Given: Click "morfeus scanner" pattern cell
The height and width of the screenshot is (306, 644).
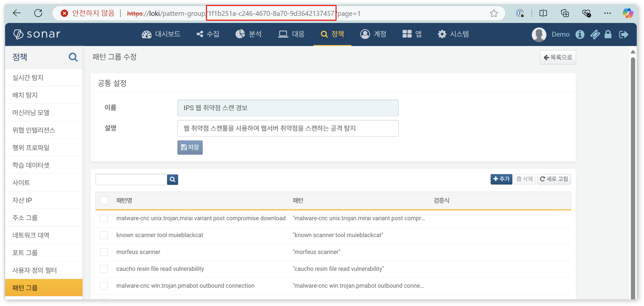Looking at the screenshot, I should 317,252.
